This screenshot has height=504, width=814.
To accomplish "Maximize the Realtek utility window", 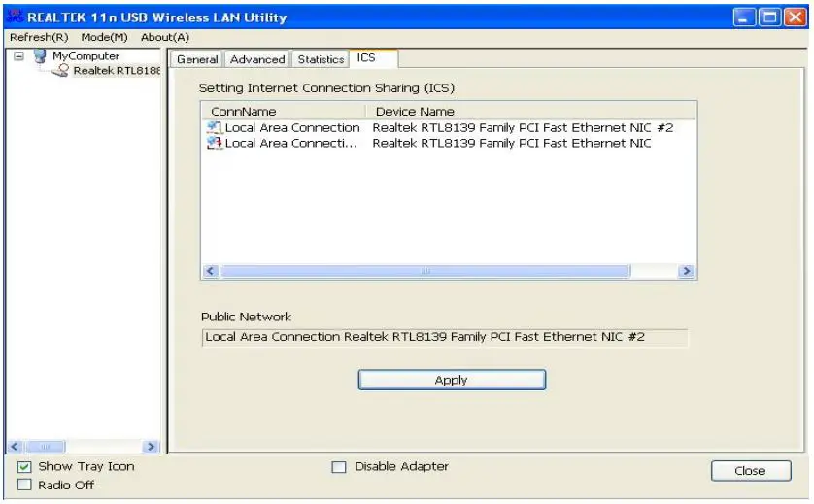I will click(769, 17).
